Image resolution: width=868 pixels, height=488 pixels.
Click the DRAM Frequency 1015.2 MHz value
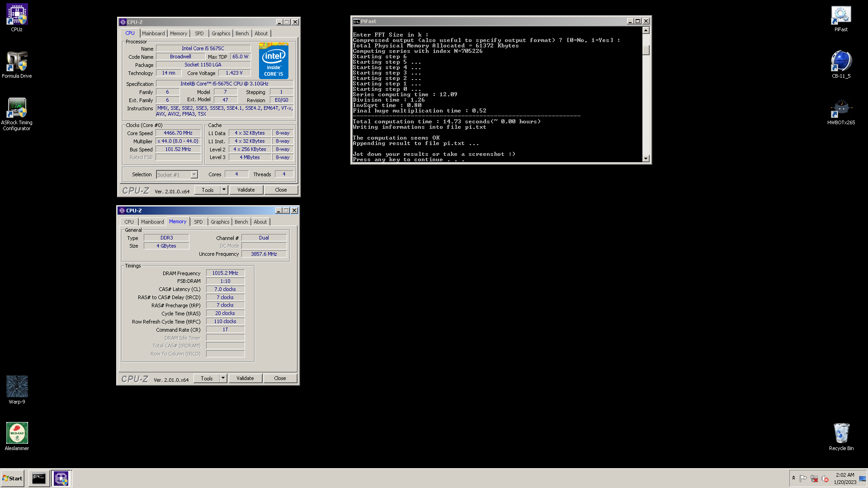click(x=225, y=273)
